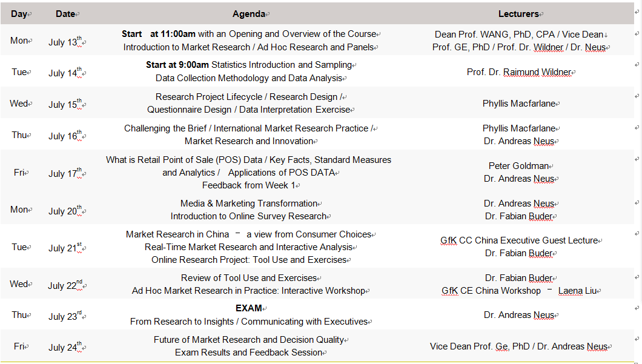Click "GfK CC China Executive Guest Lecture"
Viewport: 642px width, 364px height.
point(519,240)
